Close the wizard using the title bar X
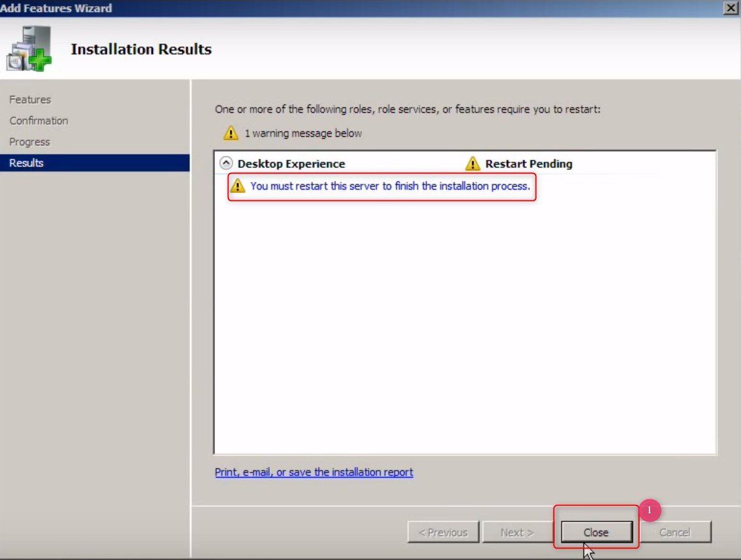This screenshot has width=741, height=560. [x=729, y=8]
